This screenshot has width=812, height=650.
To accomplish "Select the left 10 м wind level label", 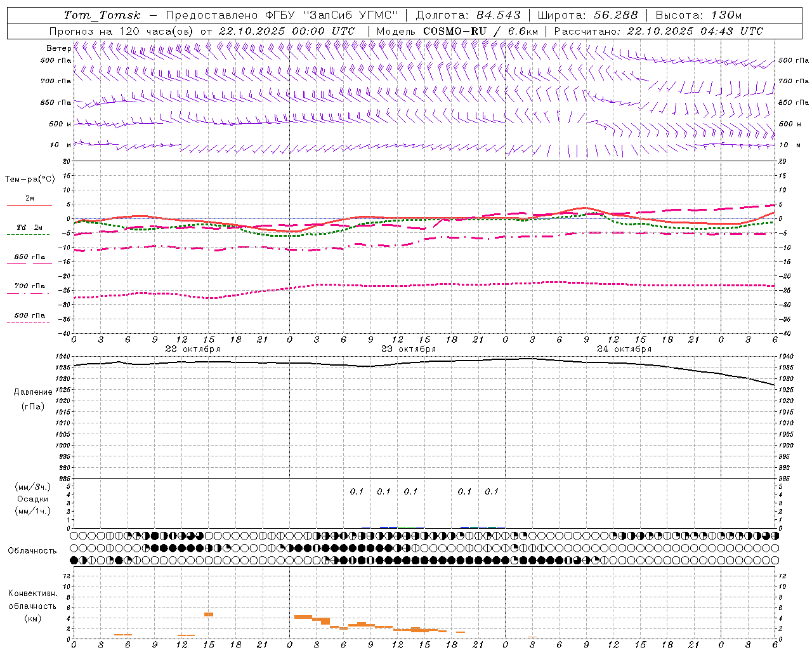I will point(60,145).
